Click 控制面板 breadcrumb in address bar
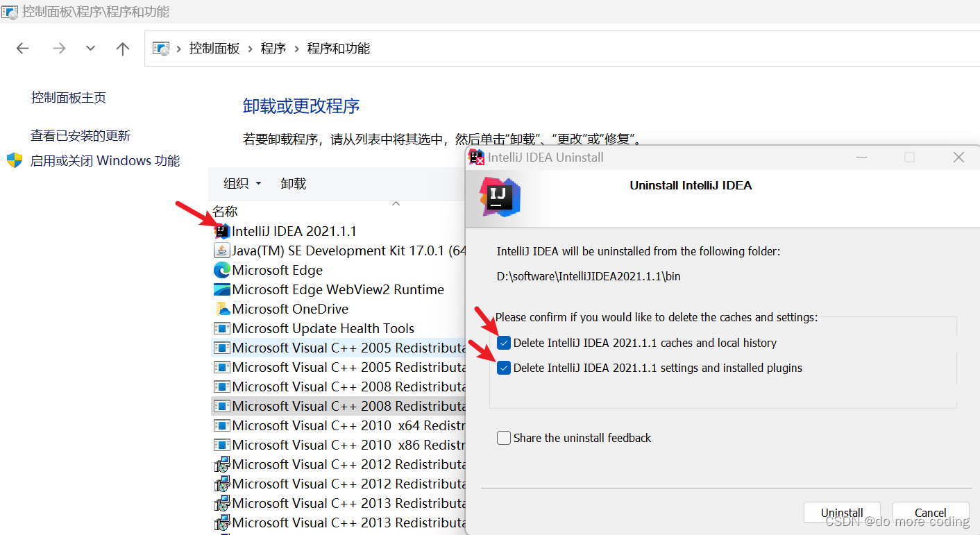Image resolution: width=980 pixels, height=535 pixels. pyautogui.click(x=214, y=49)
